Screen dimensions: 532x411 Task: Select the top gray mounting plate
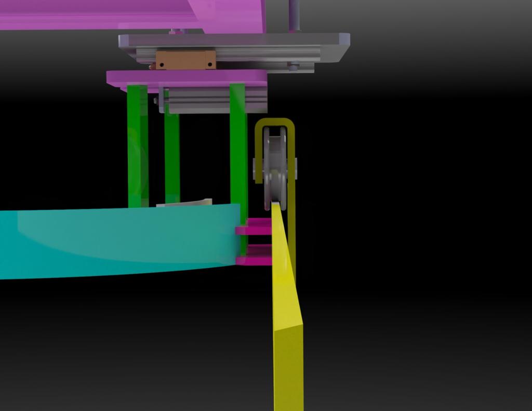pos(234,41)
